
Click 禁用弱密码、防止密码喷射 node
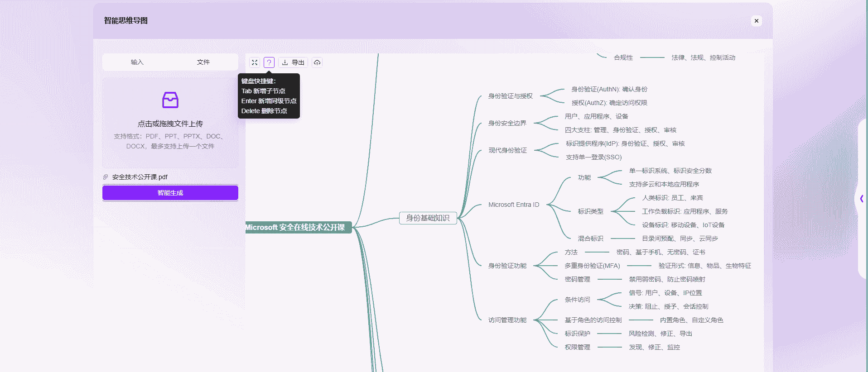coord(667,279)
